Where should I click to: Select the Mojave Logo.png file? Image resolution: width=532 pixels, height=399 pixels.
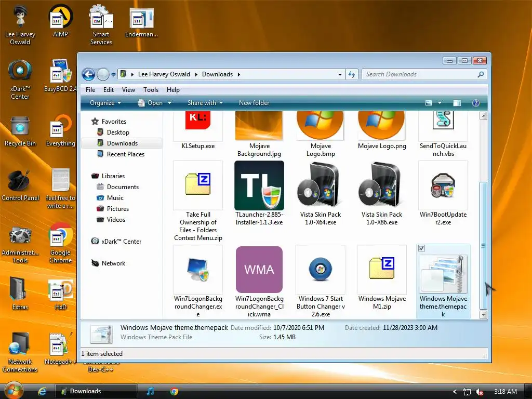382,126
